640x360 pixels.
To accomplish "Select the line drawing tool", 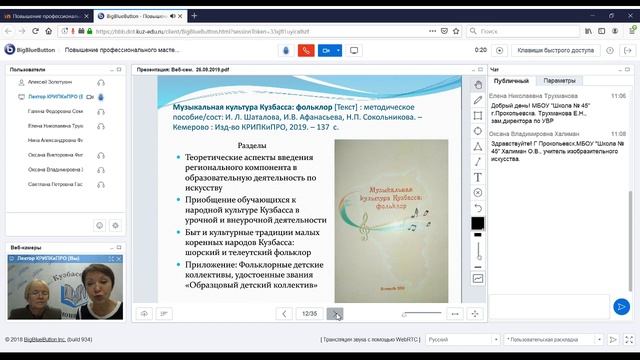I will [x=478, y=162].
